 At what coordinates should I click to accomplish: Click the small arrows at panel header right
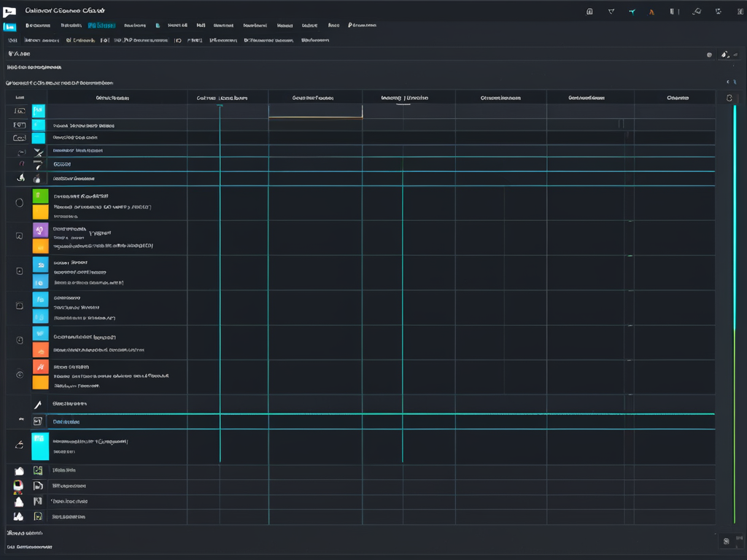(730, 83)
